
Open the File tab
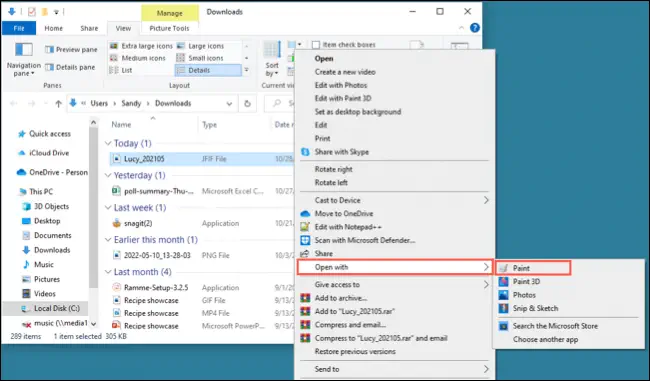pos(19,28)
